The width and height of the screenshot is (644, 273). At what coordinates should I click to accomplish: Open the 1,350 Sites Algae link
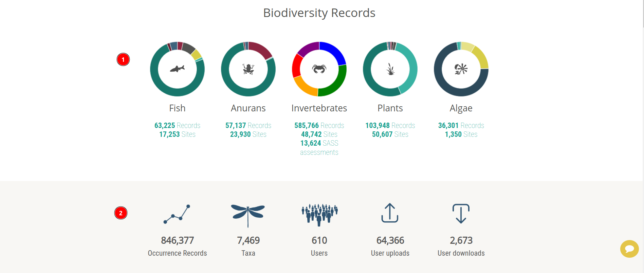point(461,134)
